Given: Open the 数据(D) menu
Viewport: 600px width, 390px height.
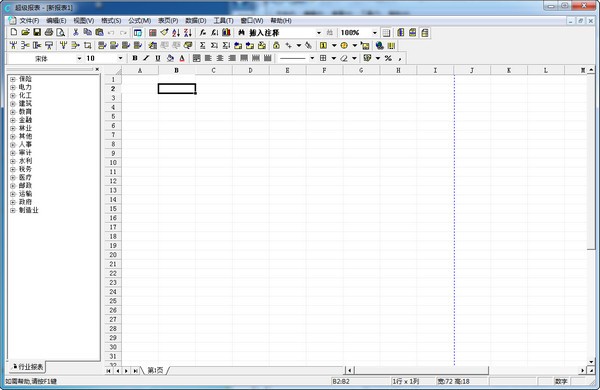Looking at the screenshot, I should (x=196, y=21).
